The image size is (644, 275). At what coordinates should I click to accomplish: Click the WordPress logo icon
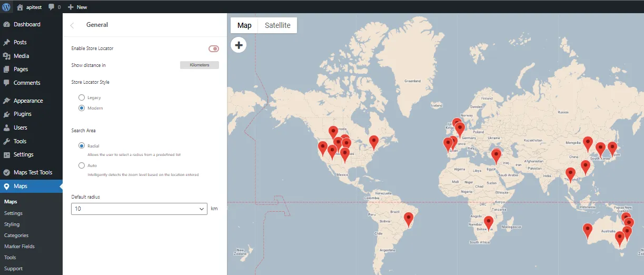click(6, 7)
